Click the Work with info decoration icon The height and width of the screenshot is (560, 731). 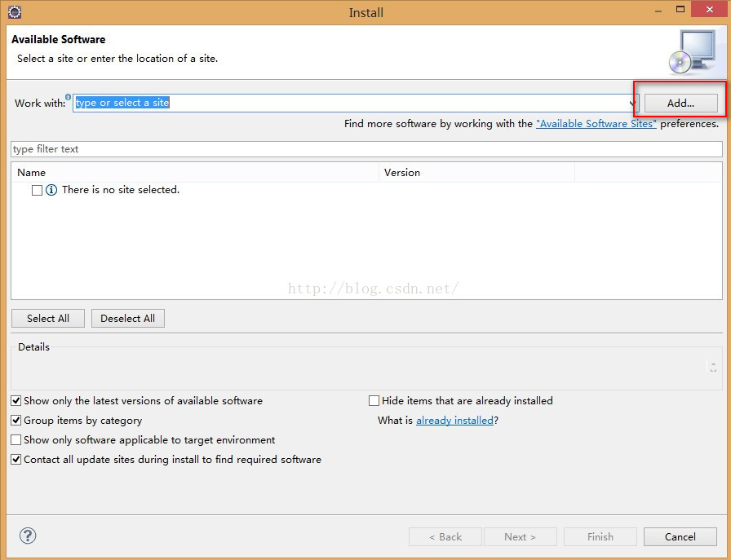[68, 97]
